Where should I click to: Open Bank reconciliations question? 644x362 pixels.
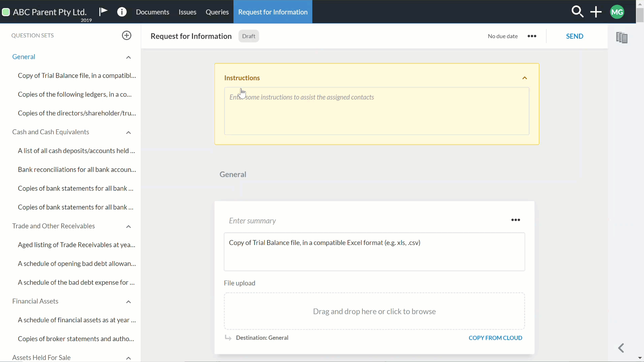(x=77, y=170)
